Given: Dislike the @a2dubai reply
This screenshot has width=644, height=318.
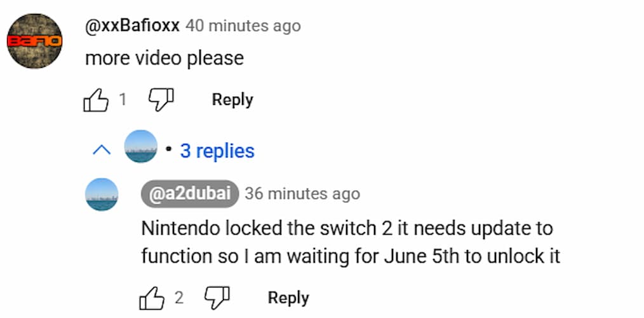Looking at the screenshot, I should (x=216, y=297).
